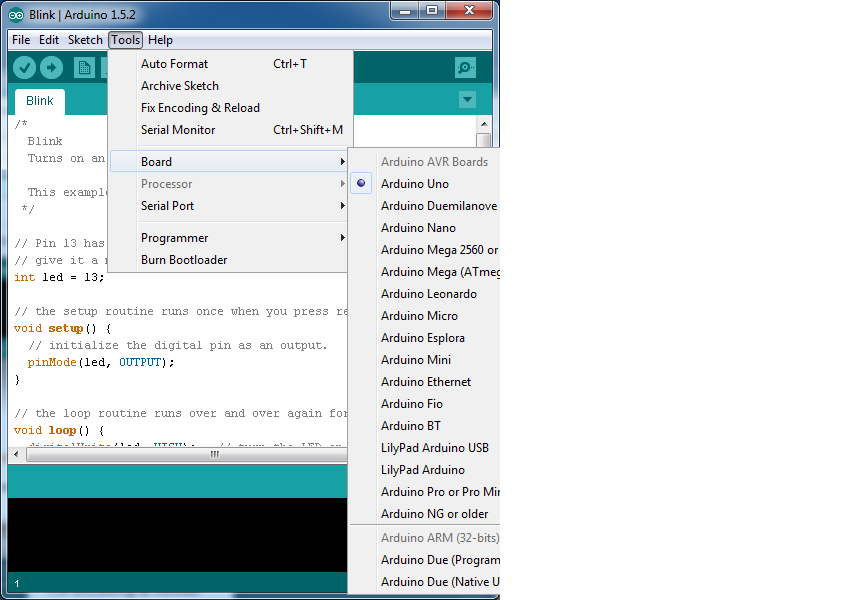
Task: Select Arduino Duemilanove board
Action: pyautogui.click(x=425, y=206)
